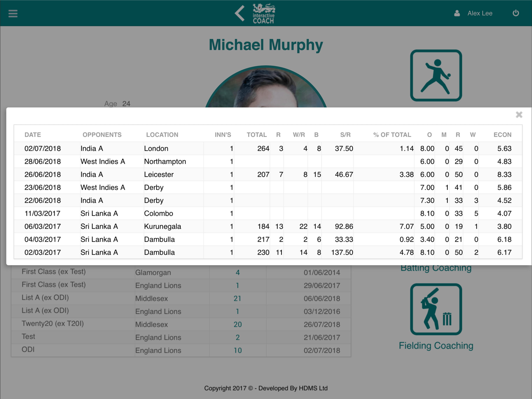Open the bowling coaching icon
532x399 pixels.
click(436, 76)
